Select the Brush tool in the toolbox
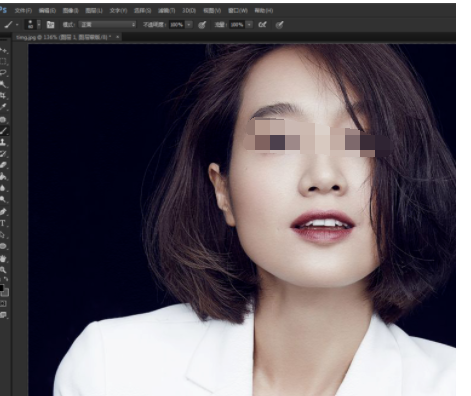The width and height of the screenshot is (471, 396). point(3,131)
